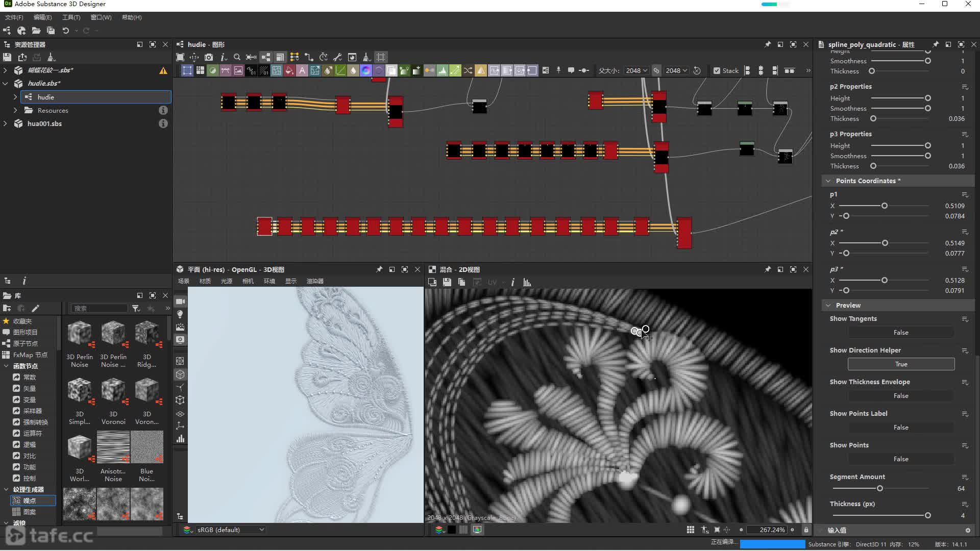Viewport: 980px width, 551px height.
Task: Click the camera screenshot icon in graph toolbar
Action: [x=209, y=57]
